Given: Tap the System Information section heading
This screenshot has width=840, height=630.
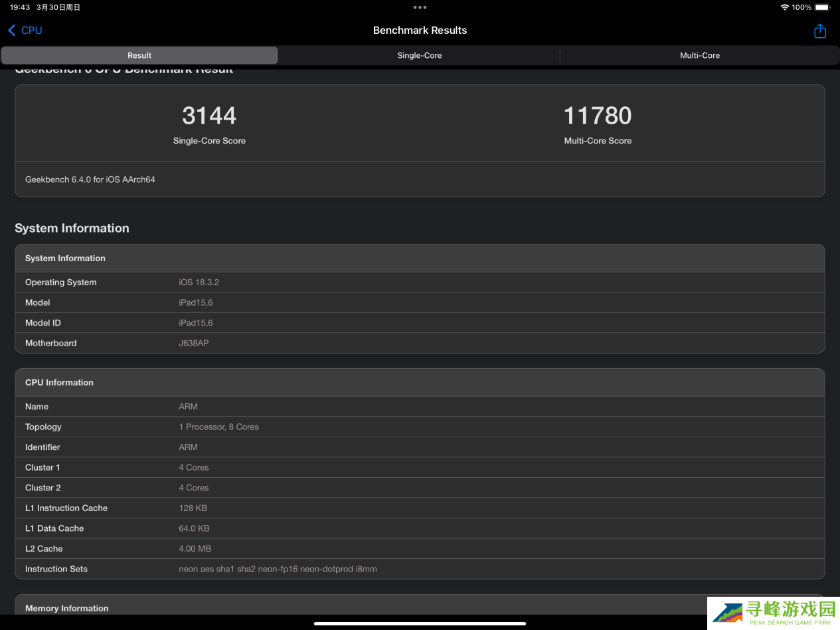Looking at the screenshot, I should [x=72, y=228].
